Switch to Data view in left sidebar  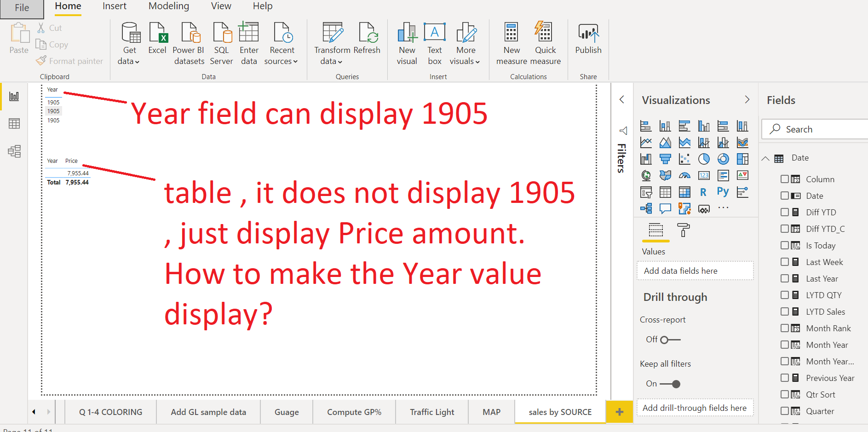(x=14, y=124)
